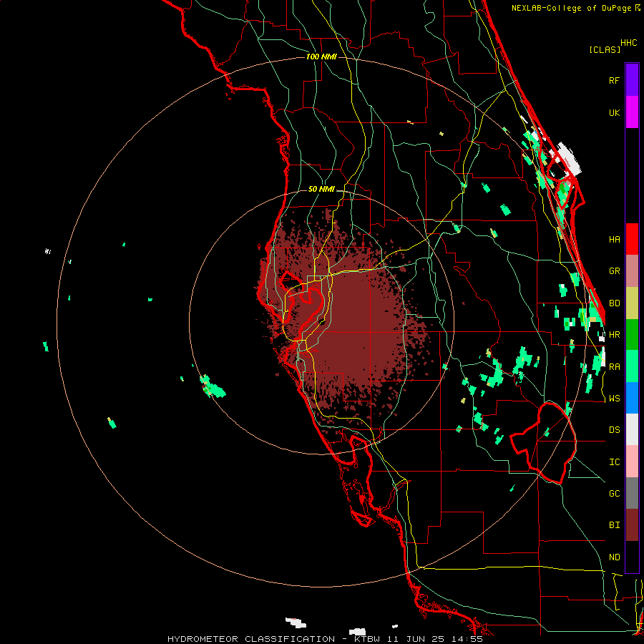Click the [CLAS] legend header

[605, 49]
